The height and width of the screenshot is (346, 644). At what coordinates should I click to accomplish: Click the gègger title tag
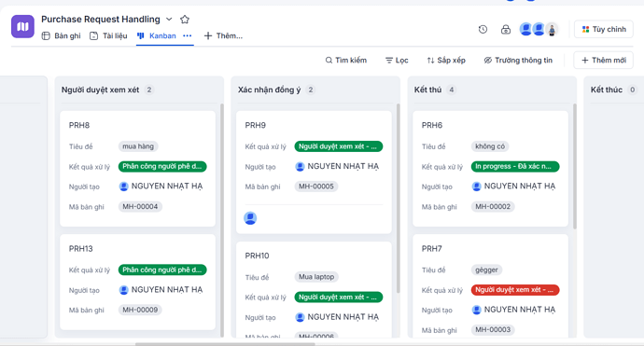pyautogui.click(x=486, y=270)
